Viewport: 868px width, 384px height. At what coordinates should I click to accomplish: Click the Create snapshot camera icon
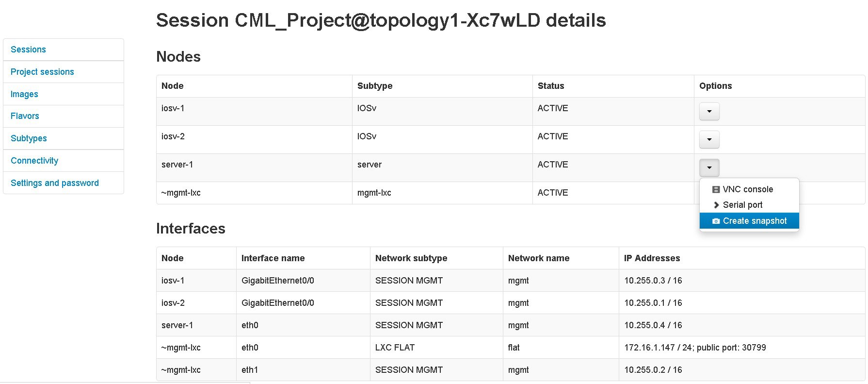pos(716,221)
